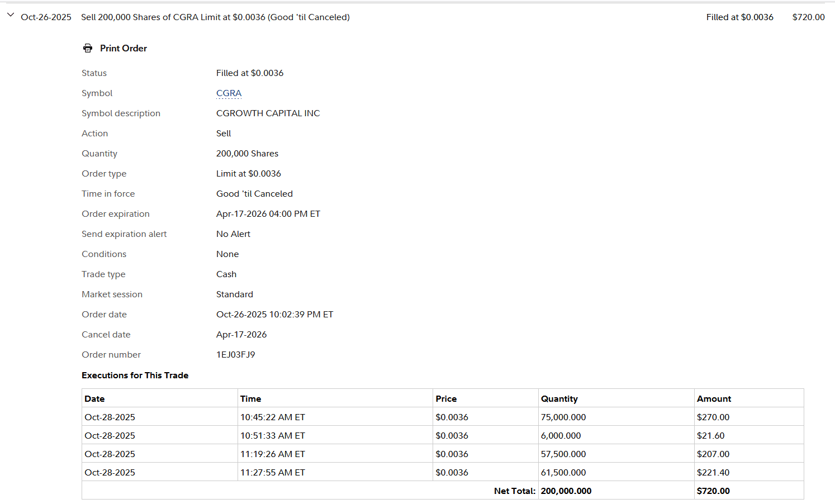835x504 pixels.
Task: Click the 'Trade type' field label
Action: (x=103, y=274)
